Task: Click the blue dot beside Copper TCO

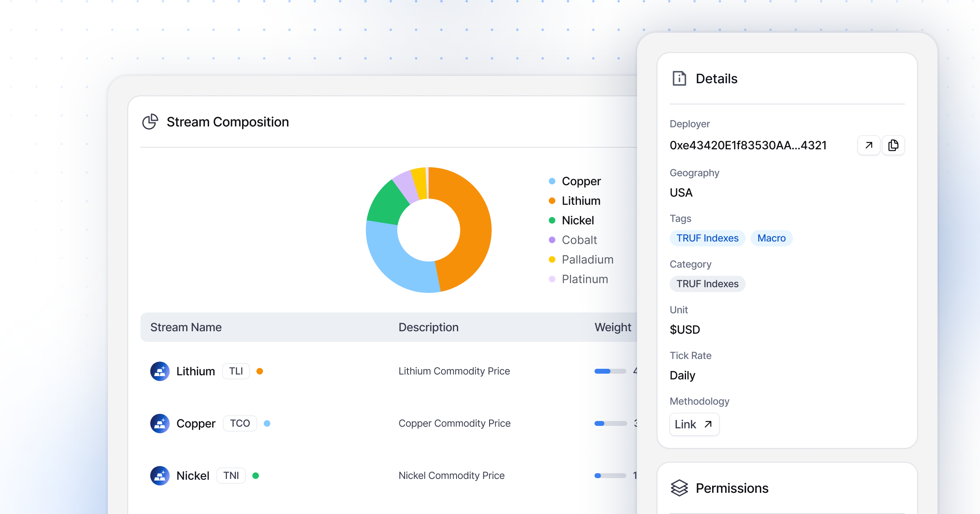Action: pyautogui.click(x=267, y=423)
